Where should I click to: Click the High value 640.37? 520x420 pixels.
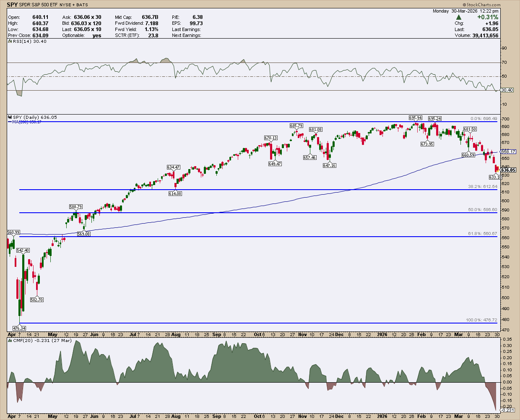(40, 23)
